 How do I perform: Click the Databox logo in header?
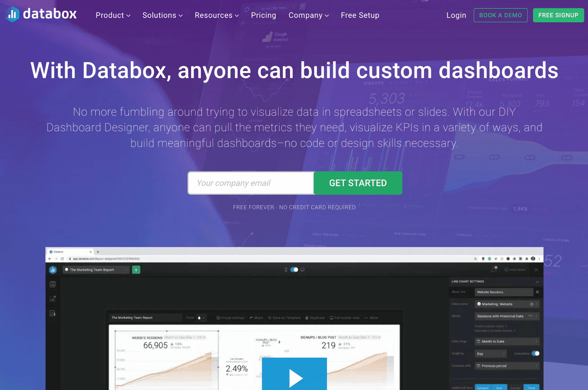click(x=41, y=14)
